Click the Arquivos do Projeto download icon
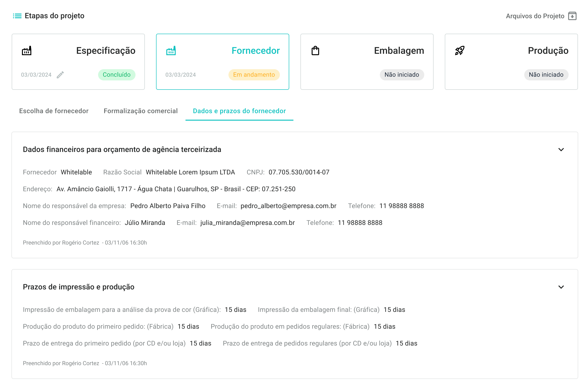Image resolution: width=588 pixels, height=389 pixels. 572,16
